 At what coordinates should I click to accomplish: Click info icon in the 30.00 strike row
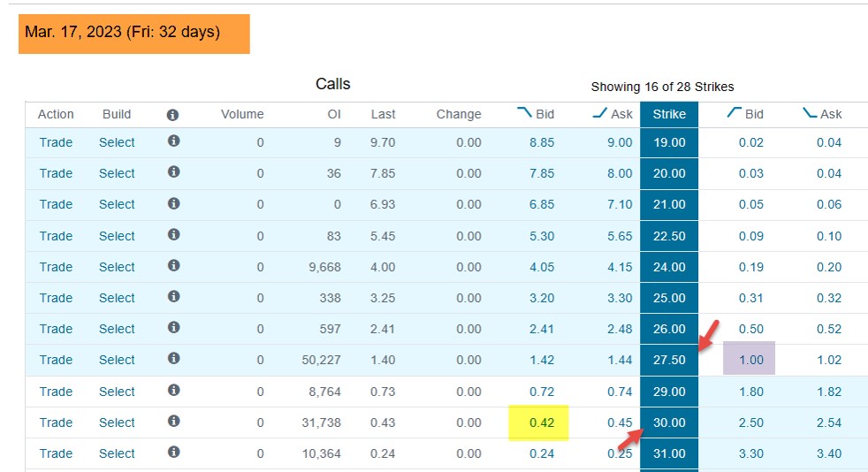pyautogui.click(x=173, y=422)
